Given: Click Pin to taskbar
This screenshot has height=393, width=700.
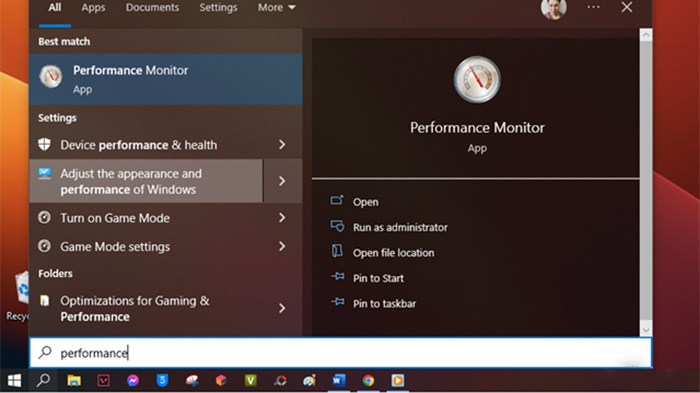Looking at the screenshot, I should coord(384,304).
